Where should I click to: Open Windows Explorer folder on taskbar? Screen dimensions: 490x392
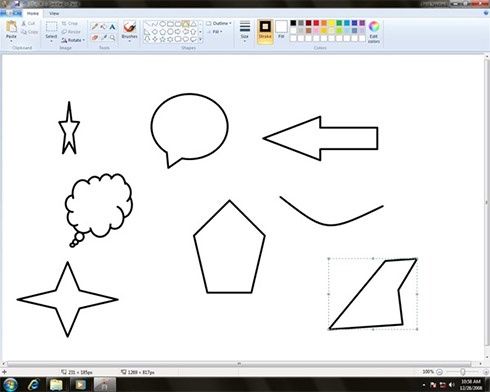click(x=56, y=385)
